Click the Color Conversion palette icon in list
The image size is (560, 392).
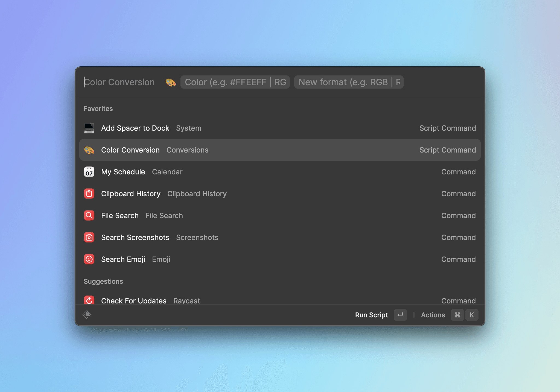89,150
